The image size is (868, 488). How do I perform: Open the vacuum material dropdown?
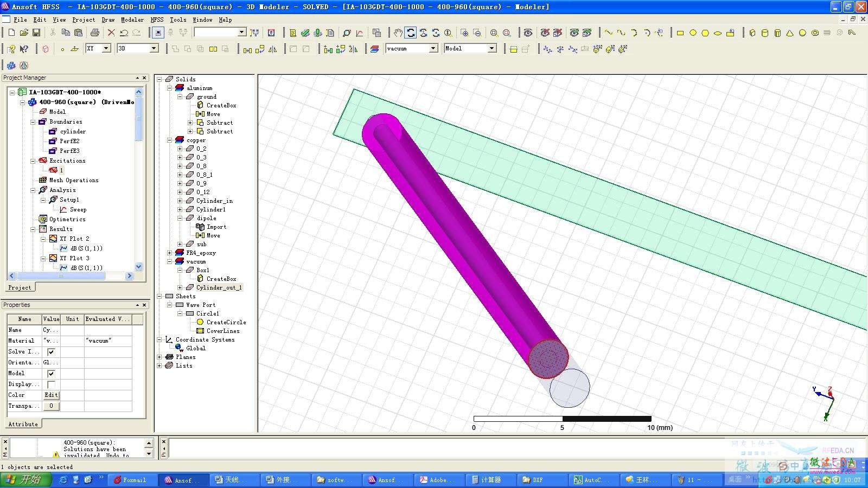433,48
